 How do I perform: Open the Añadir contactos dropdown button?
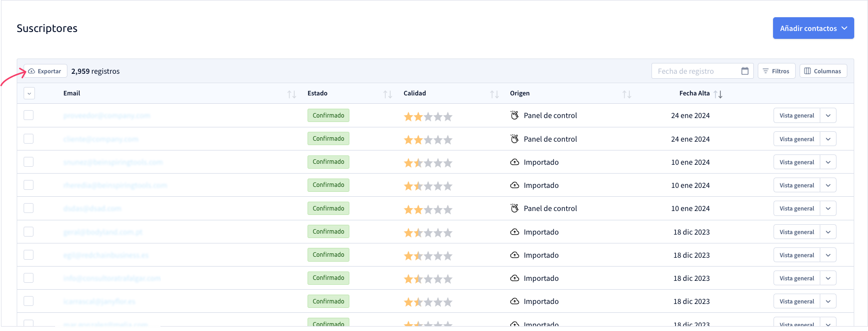click(813, 28)
